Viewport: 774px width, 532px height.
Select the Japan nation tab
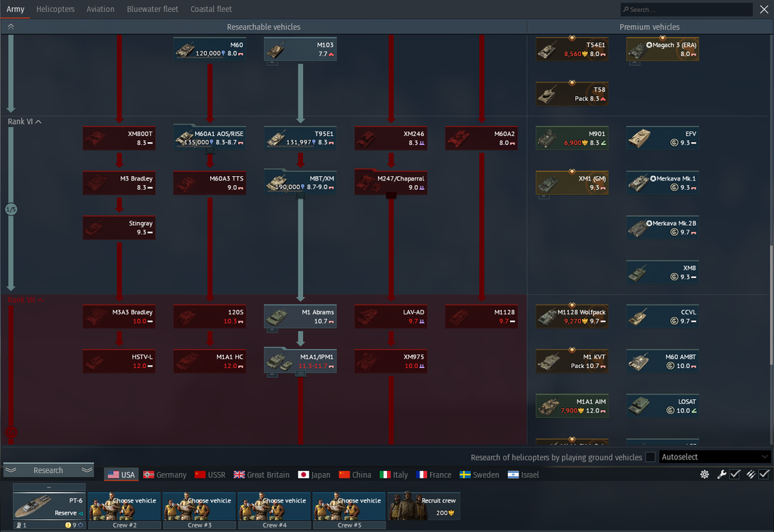tap(314, 475)
